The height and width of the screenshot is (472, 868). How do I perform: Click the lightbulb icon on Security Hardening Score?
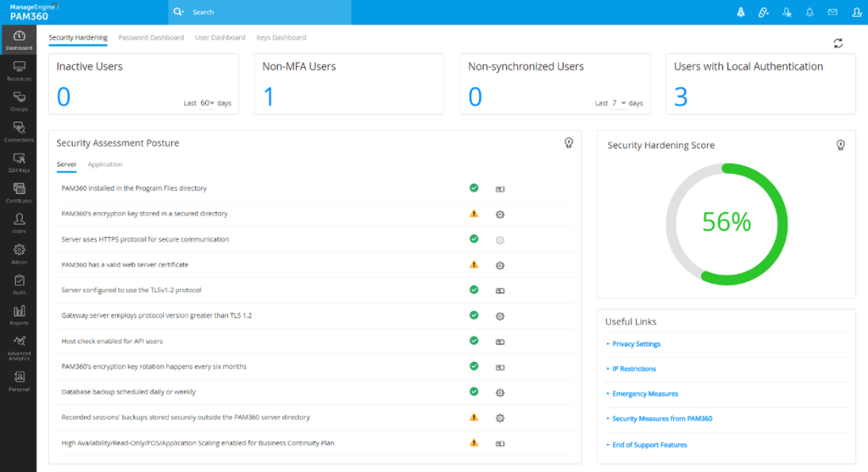pyautogui.click(x=840, y=145)
